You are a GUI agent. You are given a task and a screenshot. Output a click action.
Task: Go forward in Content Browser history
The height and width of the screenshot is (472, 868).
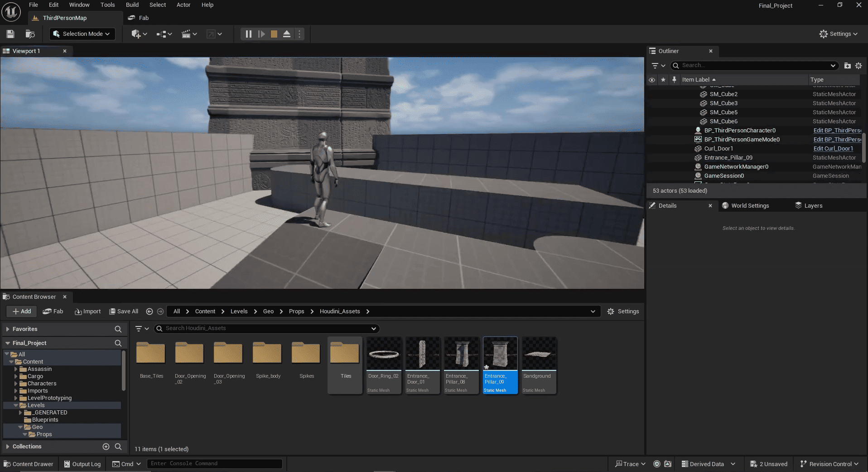click(160, 311)
